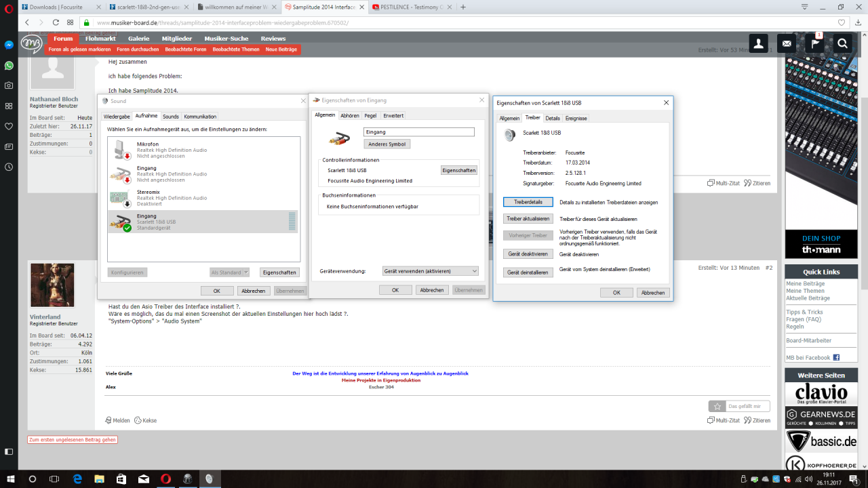Open Speed Dial from the Opera sidebar
The image size is (868, 488).
pyautogui.click(x=9, y=106)
